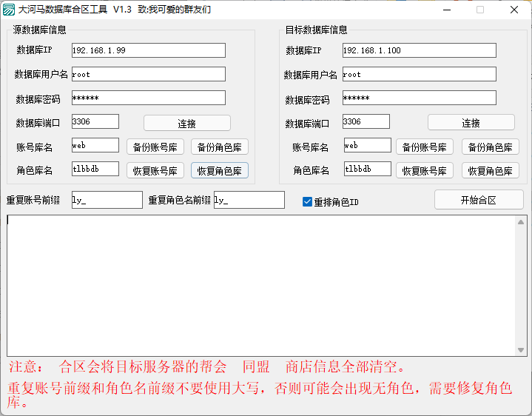532x416 pixels.
Task: Click the source database 连接 button
Action: pos(186,123)
